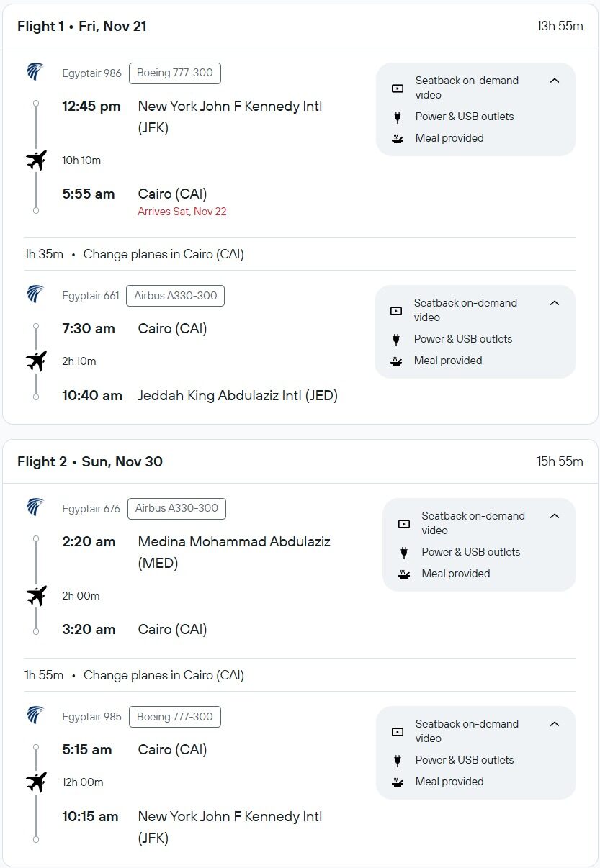
Task: Click the Arrives Sat, Nov 22 notice
Action: point(182,212)
